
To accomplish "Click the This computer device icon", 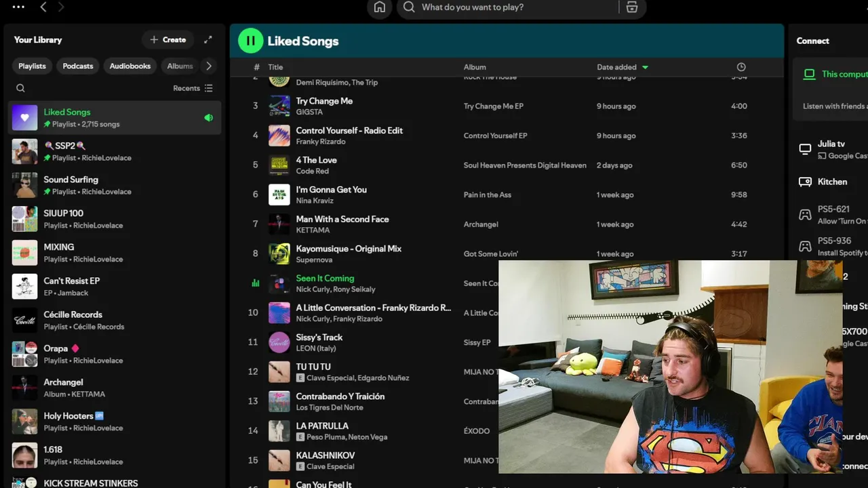I will (x=809, y=74).
